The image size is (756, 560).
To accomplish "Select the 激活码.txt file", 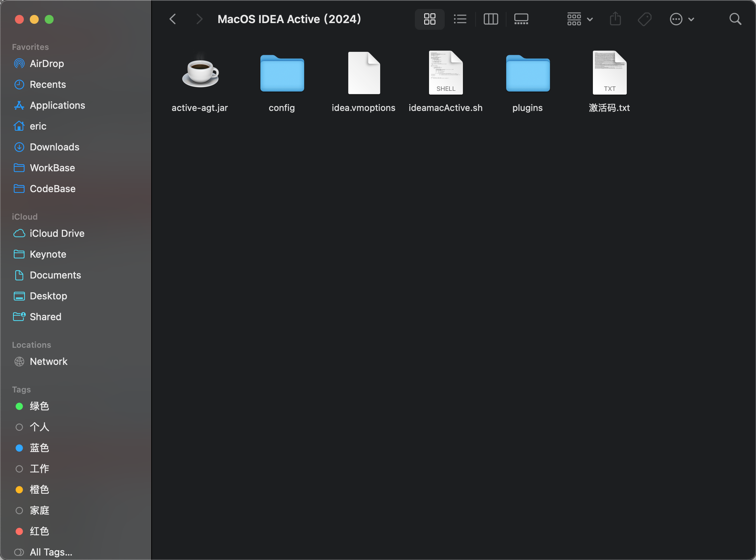I will (x=610, y=73).
